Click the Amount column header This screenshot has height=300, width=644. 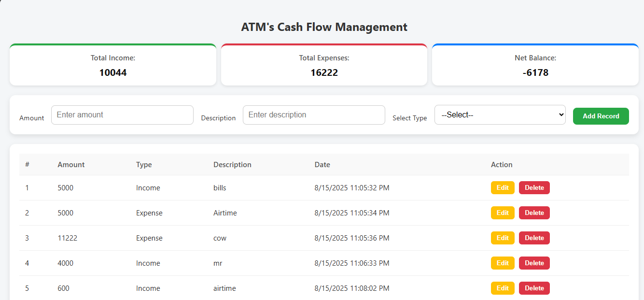pos(71,165)
